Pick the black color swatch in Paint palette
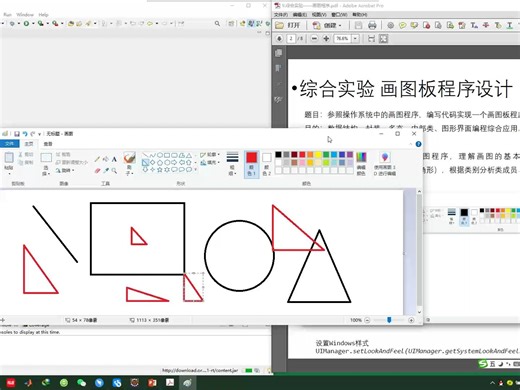This screenshot has height=390, width=520. click(x=278, y=154)
